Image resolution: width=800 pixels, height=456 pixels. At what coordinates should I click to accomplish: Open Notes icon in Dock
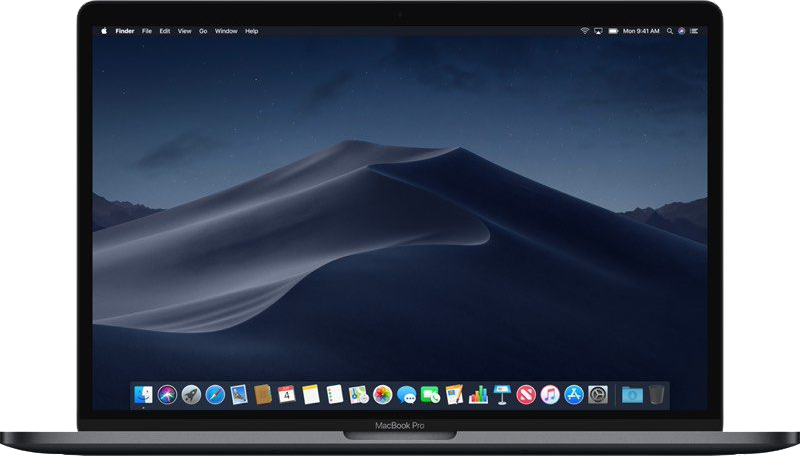pyautogui.click(x=311, y=395)
